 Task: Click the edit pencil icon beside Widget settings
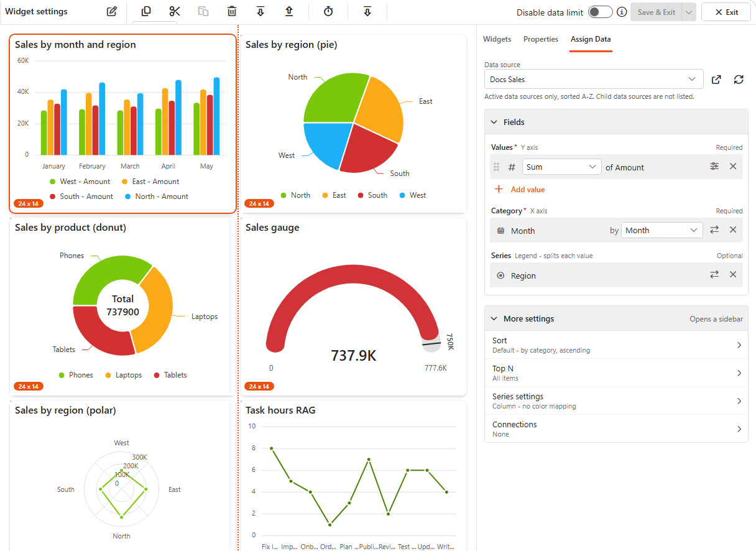click(x=112, y=11)
